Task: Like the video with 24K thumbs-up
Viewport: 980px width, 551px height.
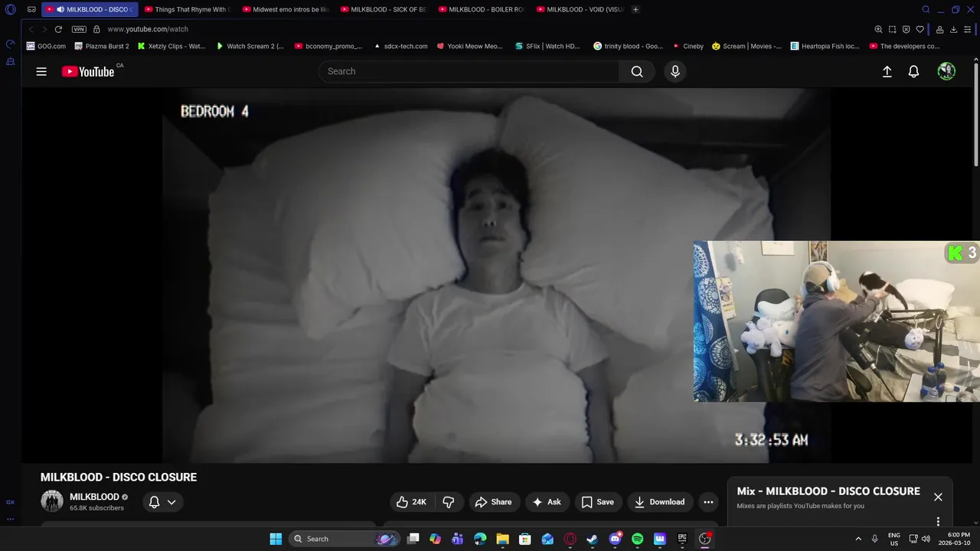Action: pyautogui.click(x=411, y=502)
